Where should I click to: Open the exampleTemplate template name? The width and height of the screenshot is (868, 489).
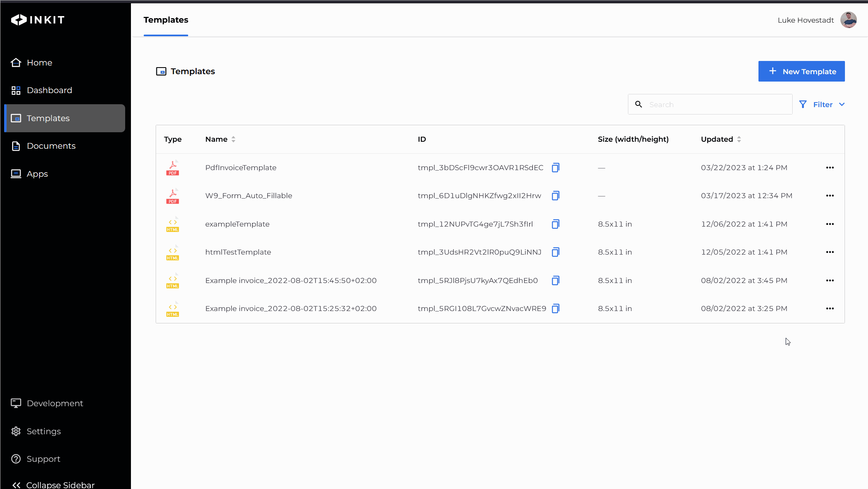pos(237,224)
